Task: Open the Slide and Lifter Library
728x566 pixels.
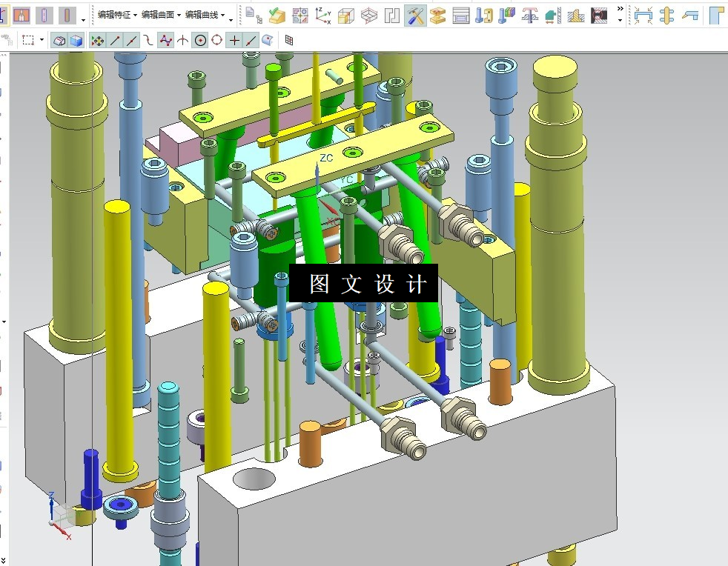Action: (553, 16)
